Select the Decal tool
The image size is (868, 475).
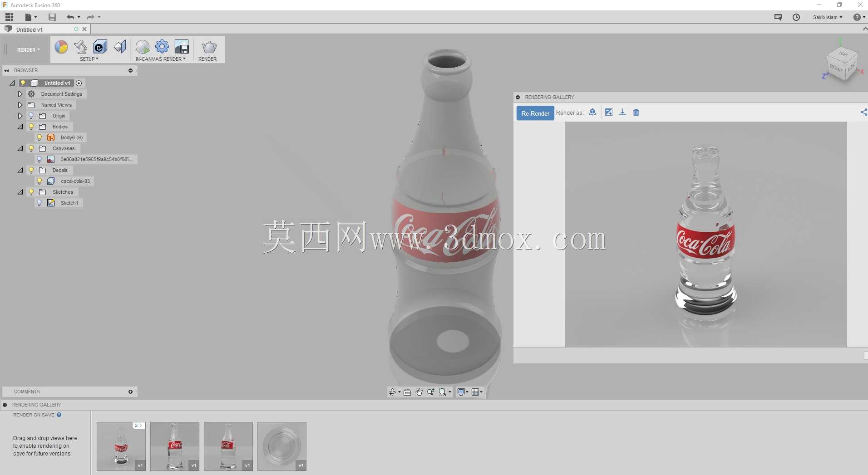point(100,47)
